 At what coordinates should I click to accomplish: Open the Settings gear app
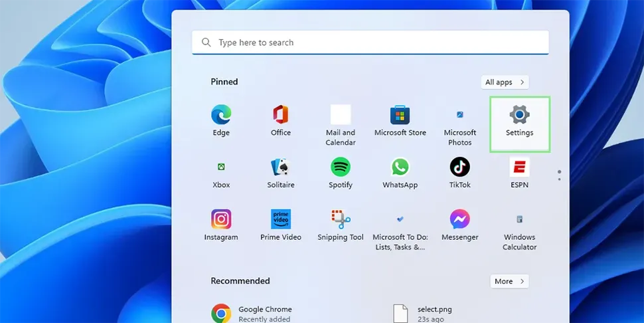(520, 124)
